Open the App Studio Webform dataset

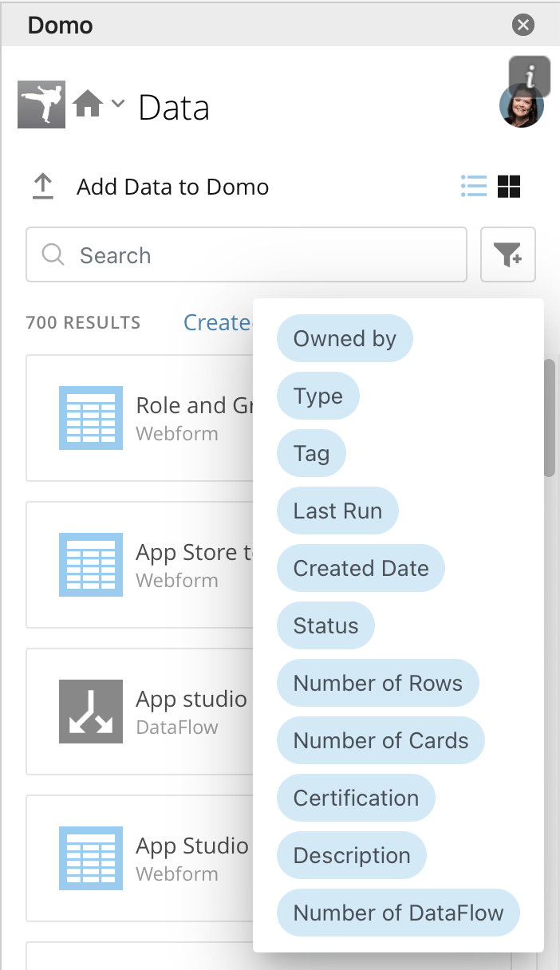pyautogui.click(x=140, y=858)
